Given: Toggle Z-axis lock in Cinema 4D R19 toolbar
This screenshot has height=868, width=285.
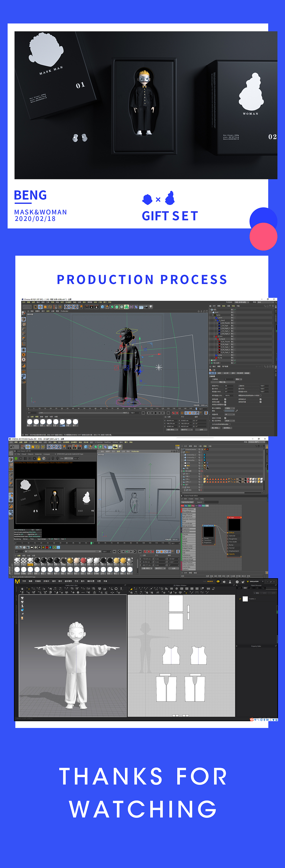Looking at the screenshot, I should pyautogui.click(x=59, y=447).
